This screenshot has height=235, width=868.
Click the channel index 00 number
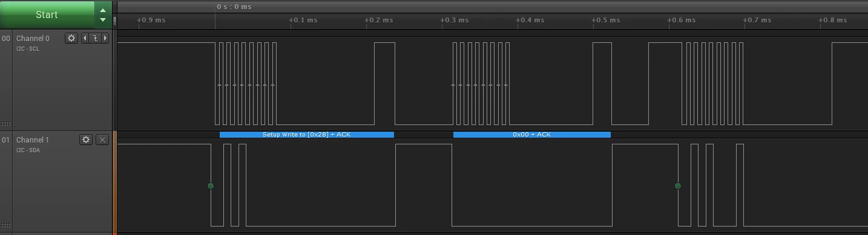tap(6, 39)
